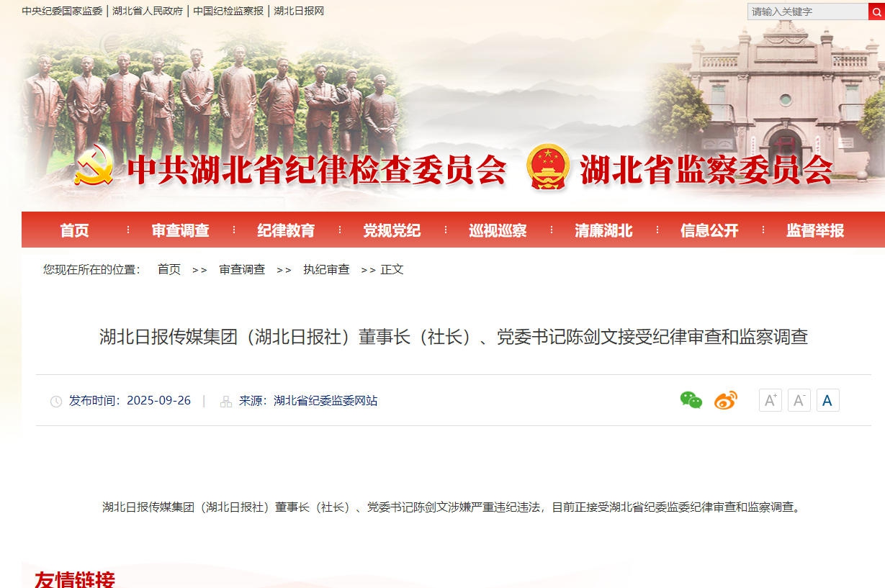
Task: Click the party emblem logo in banner
Action: [x=94, y=164]
